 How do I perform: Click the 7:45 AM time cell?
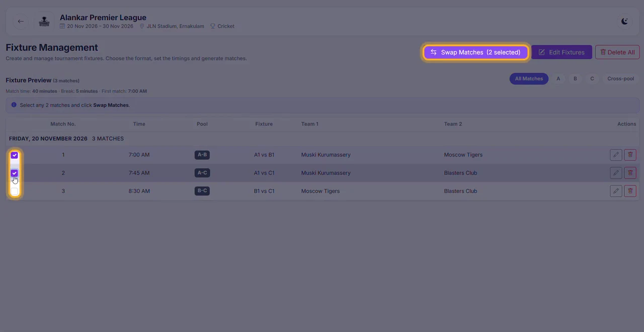tap(139, 173)
